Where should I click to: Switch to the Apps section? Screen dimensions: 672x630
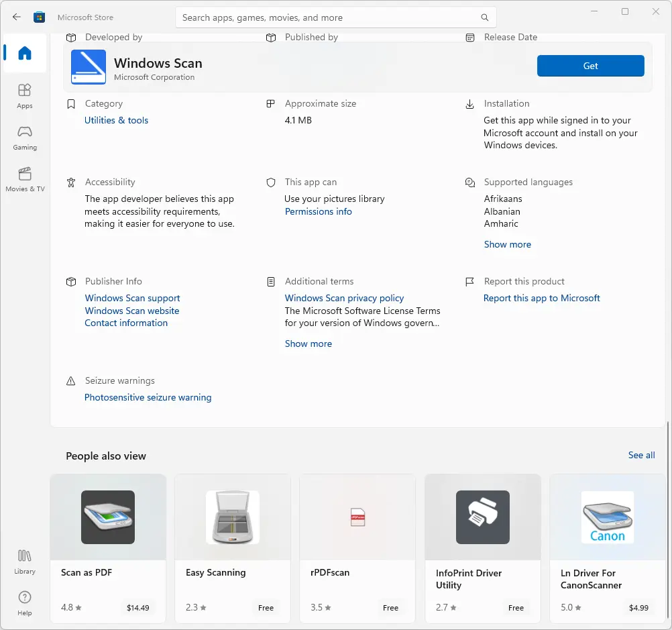pos(24,94)
